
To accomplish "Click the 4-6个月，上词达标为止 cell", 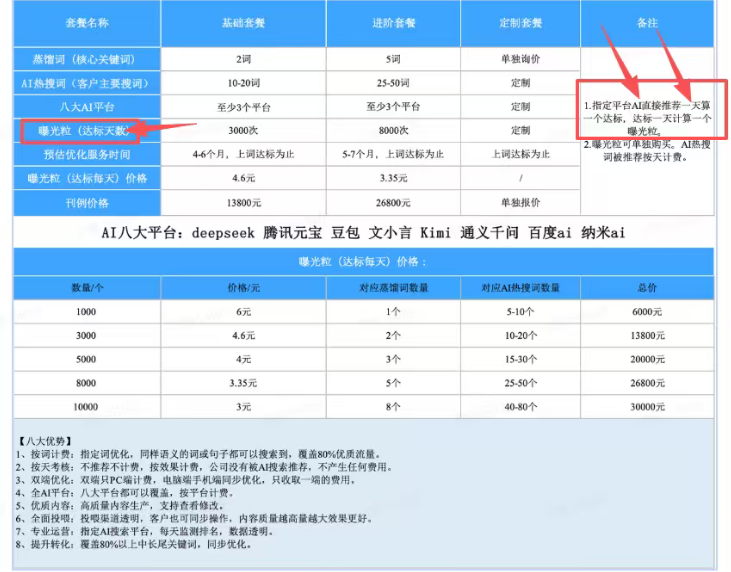I will pyautogui.click(x=243, y=154).
